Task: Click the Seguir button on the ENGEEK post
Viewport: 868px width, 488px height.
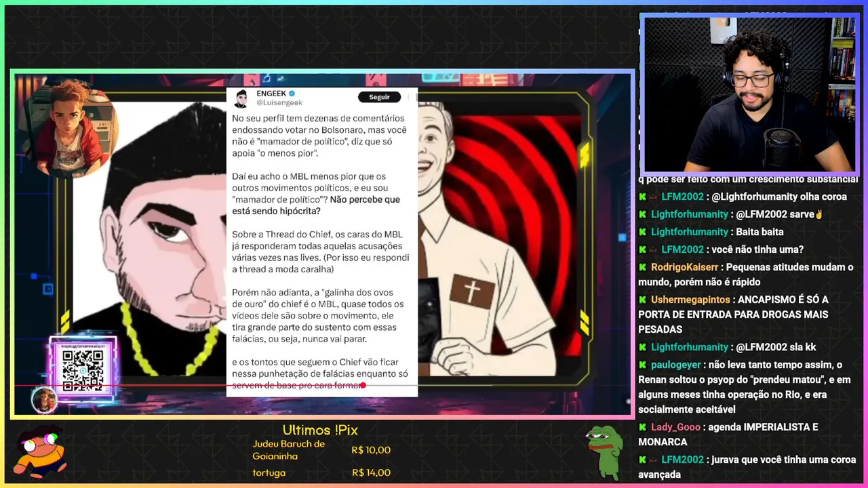Action: [379, 97]
